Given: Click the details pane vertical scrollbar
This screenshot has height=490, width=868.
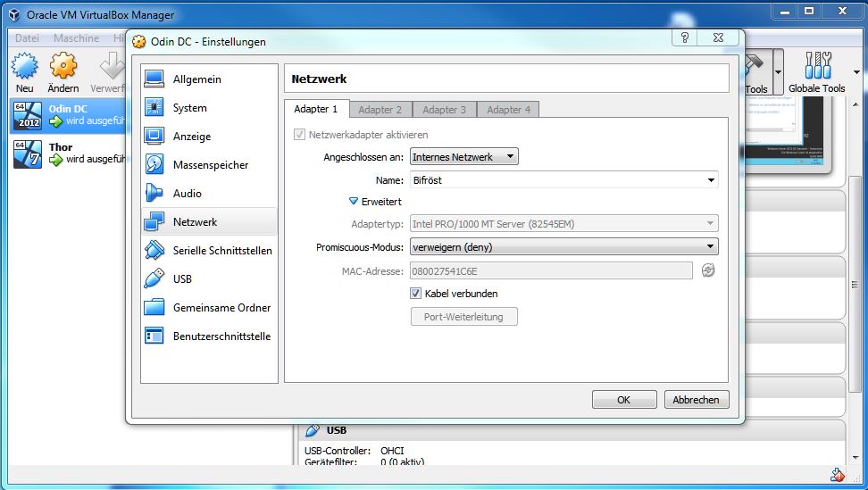Looking at the screenshot, I should tap(855, 282).
